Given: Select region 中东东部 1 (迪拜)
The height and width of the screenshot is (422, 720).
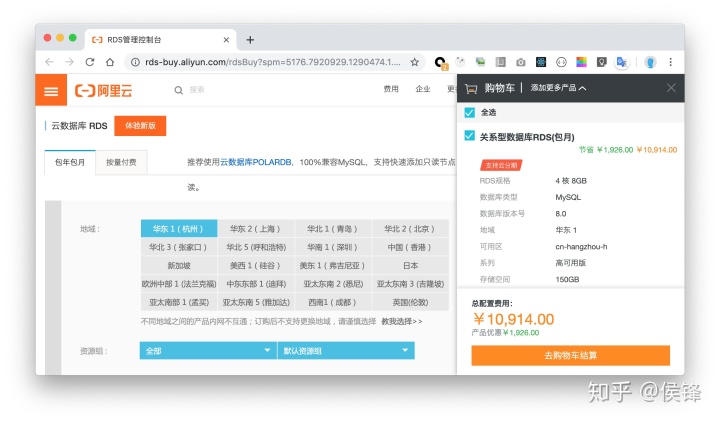Looking at the screenshot, I should (256, 284).
